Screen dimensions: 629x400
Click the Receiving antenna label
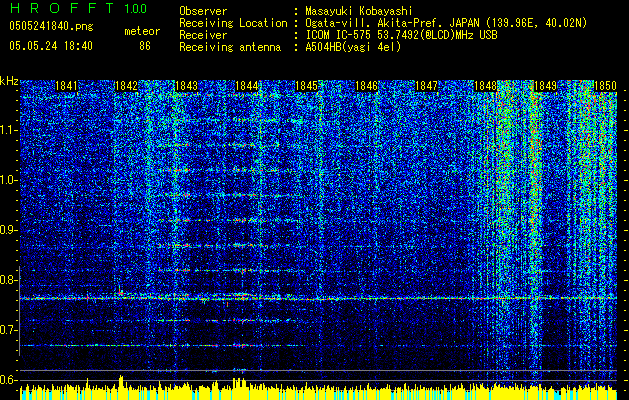(230, 47)
